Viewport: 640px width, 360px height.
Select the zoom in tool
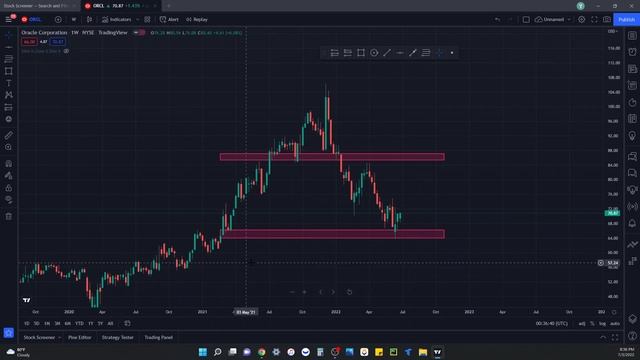click(9, 147)
